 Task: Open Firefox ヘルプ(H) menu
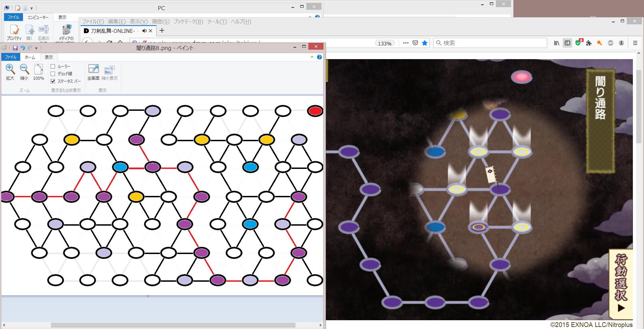coord(241,21)
